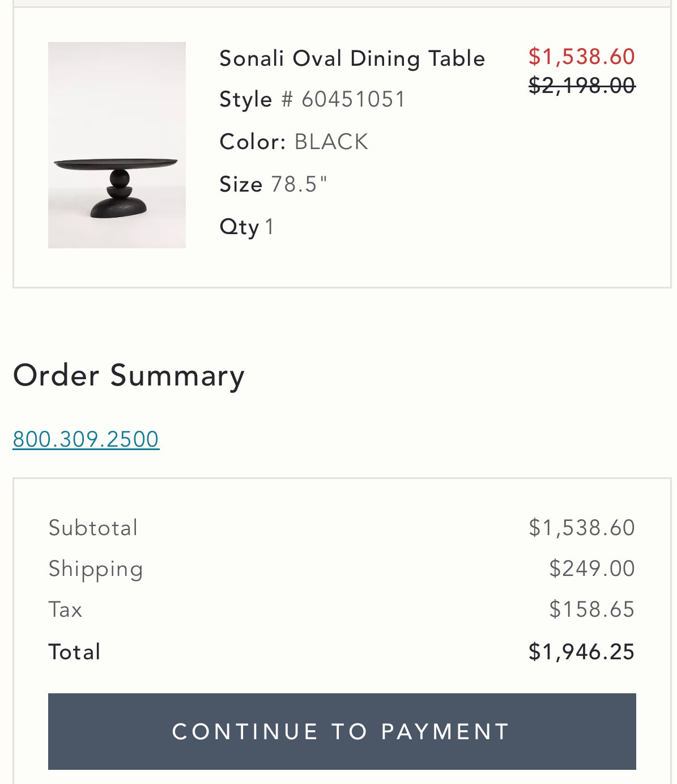Click the red sale price in item card

pos(581,57)
